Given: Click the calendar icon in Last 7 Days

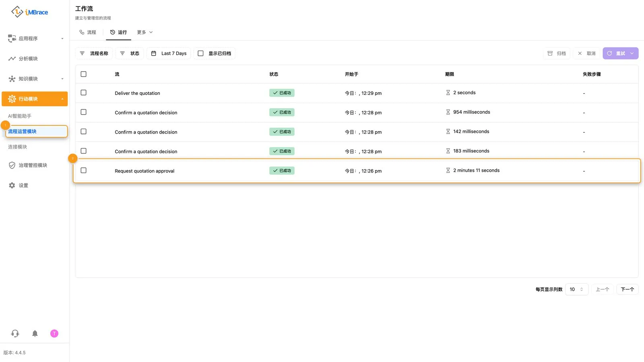Looking at the screenshot, I should pyautogui.click(x=154, y=53).
